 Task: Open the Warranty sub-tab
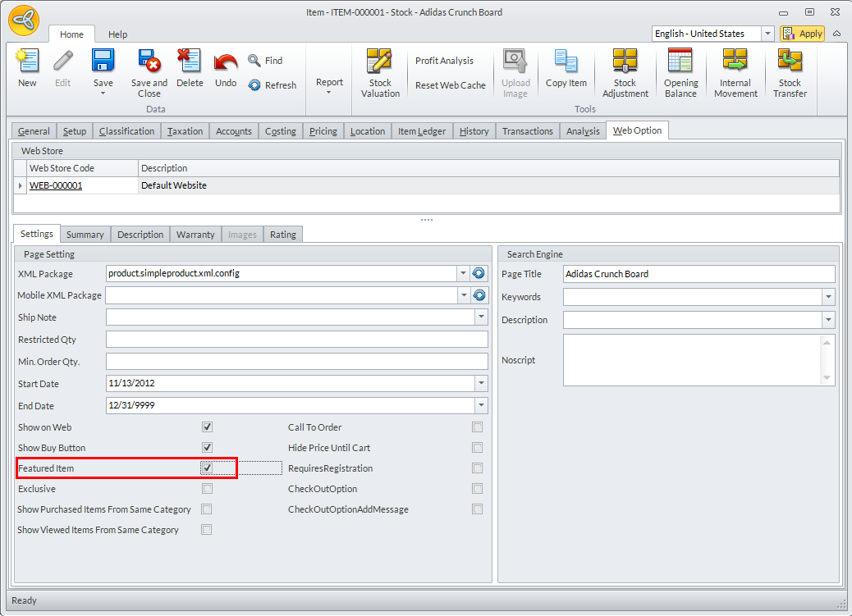click(195, 235)
